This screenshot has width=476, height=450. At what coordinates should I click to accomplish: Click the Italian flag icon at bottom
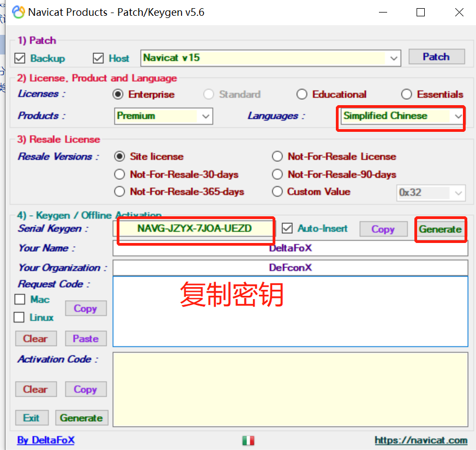248,440
